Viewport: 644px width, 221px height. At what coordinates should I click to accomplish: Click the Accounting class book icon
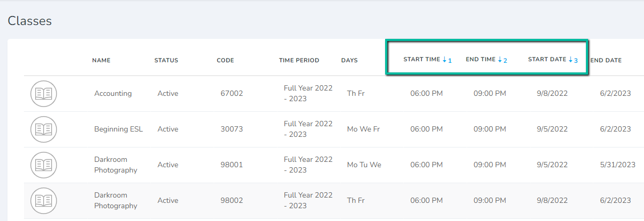click(43, 94)
